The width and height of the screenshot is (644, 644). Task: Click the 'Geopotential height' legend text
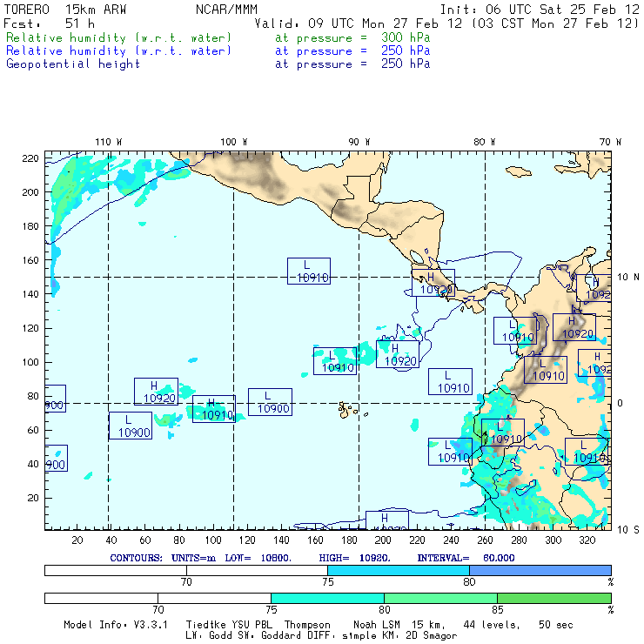tap(73, 64)
